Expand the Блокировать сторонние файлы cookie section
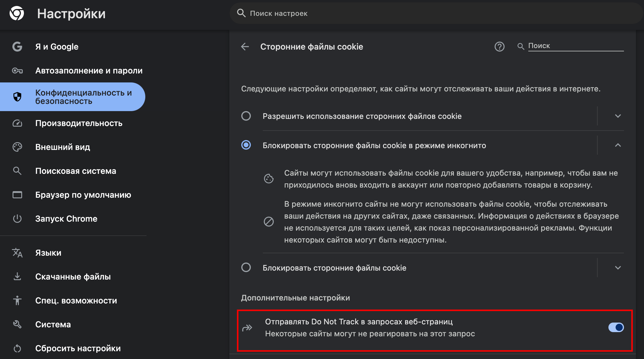The width and height of the screenshot is (644, 359). click(x=618, y=268)
